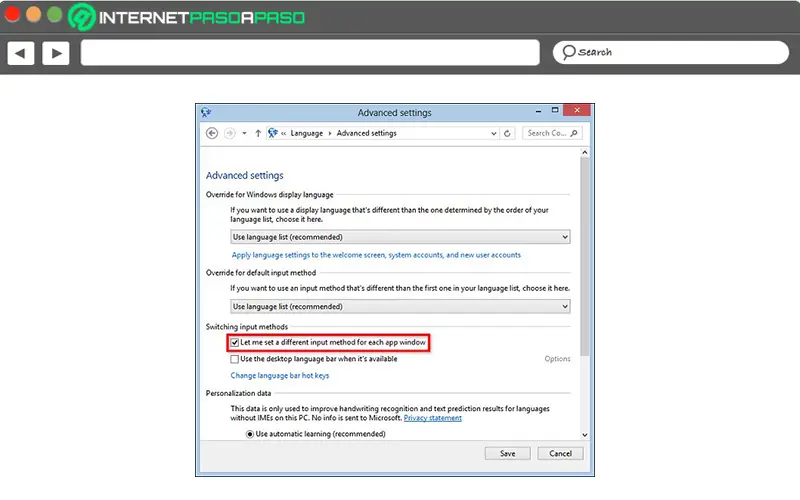The image size is (800, 500).
Task: Click the vertical scrollbar thumb
Action: click(x=585, y=257)
